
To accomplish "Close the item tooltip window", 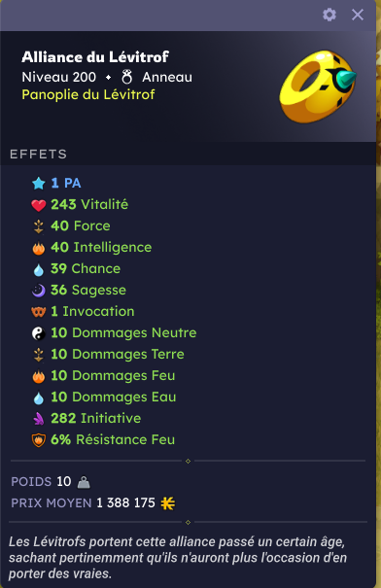I will pyautogui.click(x=358, y=15).
